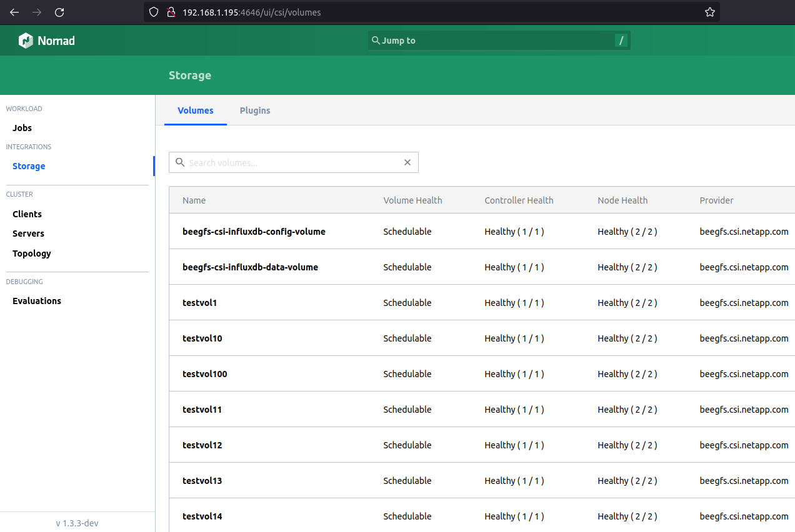
Task: Click the shield tracking protection icon
Action: pyautogui.click(x=154, y=12)
